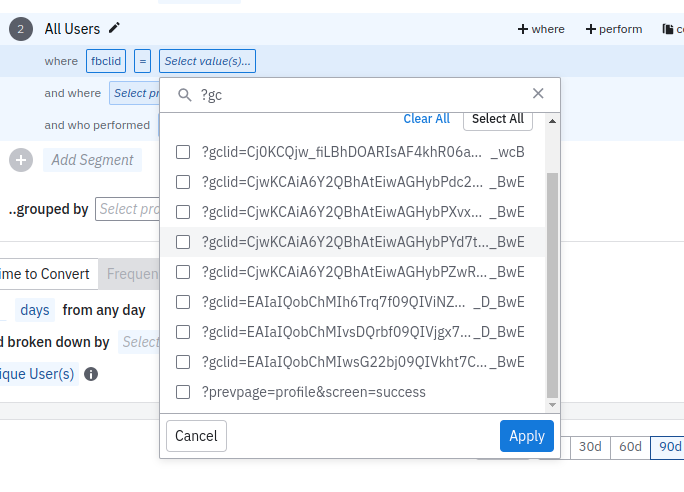Click the plus circle beside Add Segment
This screenshot has width=684, height=492.
(x=21, y=160)
